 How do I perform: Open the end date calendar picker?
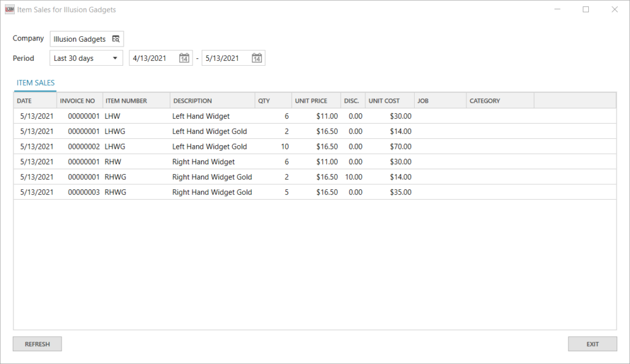pos(257,58)
